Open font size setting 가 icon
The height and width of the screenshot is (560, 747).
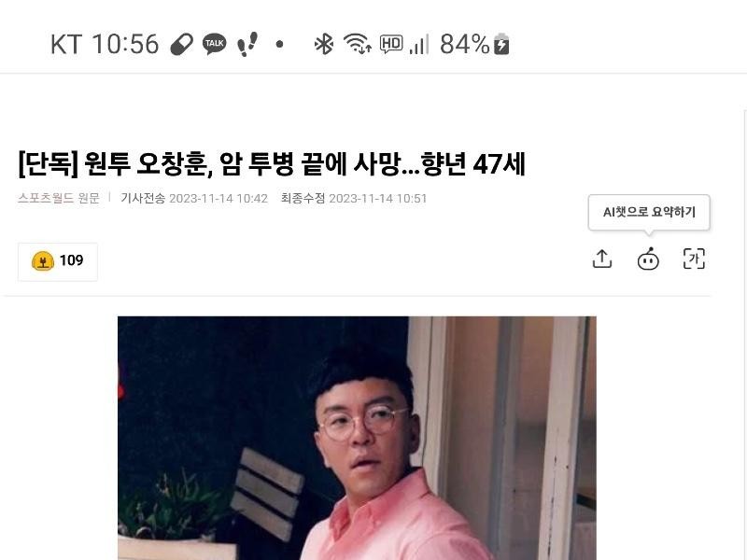(694, 259)
